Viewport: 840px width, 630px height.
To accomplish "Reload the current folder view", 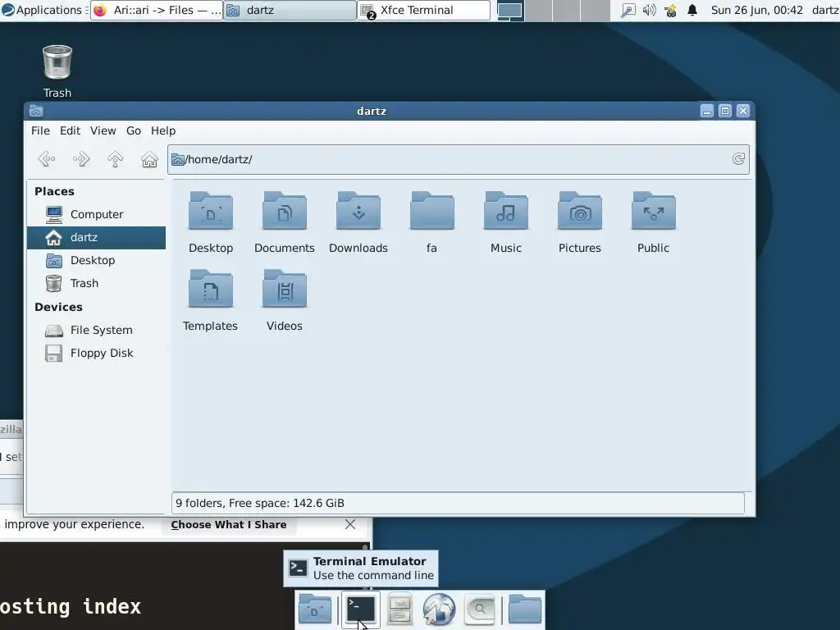I will 739,159.
